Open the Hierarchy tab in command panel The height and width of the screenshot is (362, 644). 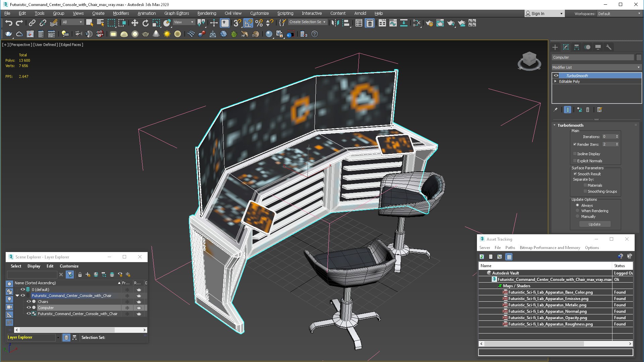[x=577, y=47]
